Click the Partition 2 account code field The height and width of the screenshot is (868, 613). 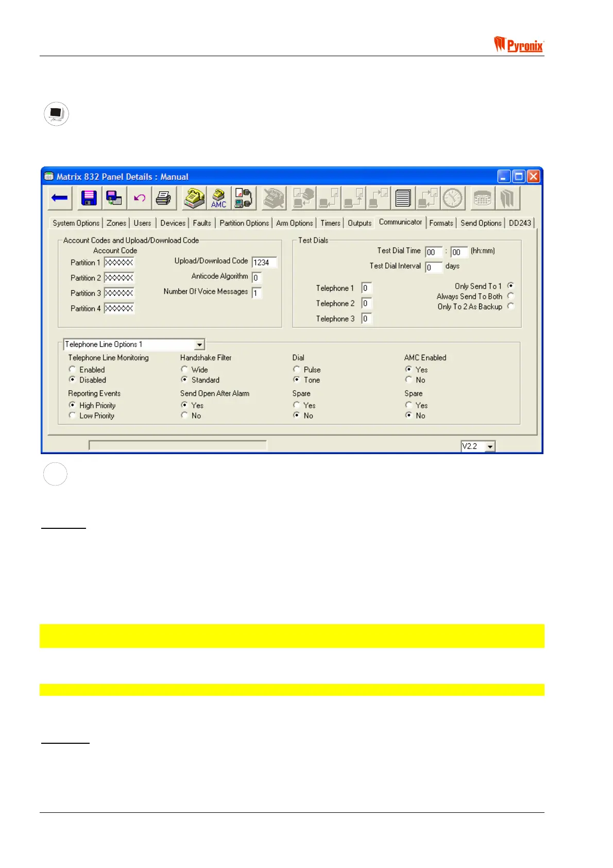tap(119, 278)
